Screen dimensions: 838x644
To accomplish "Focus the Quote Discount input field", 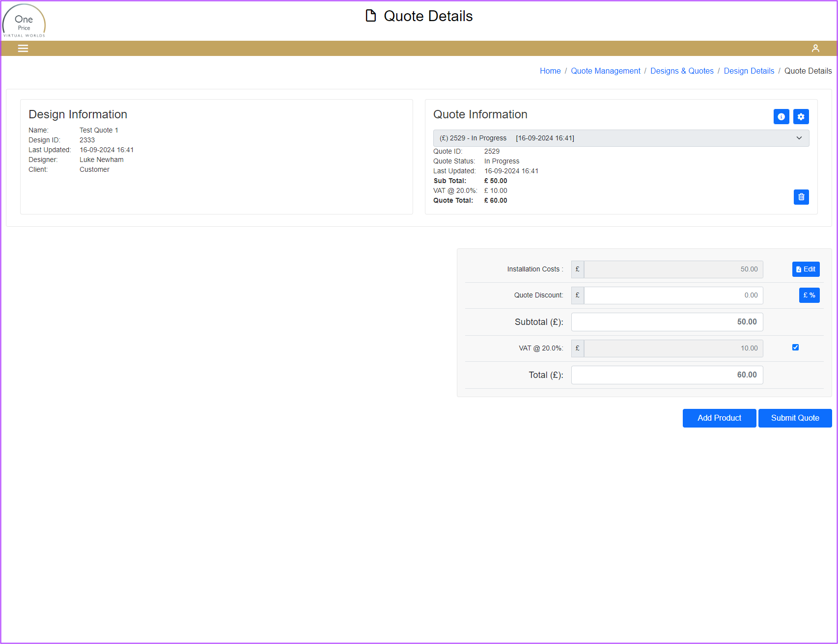I will [673, 295].
